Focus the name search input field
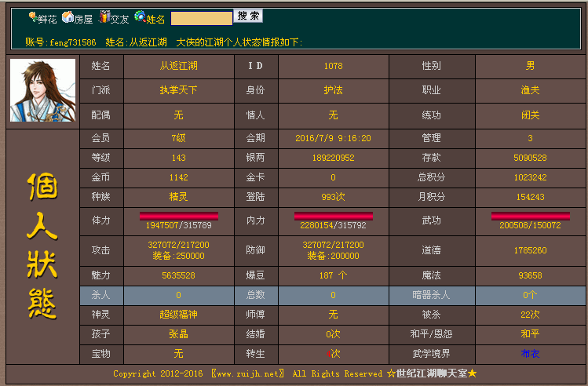588x386 pixels. [x=202, y=18]
